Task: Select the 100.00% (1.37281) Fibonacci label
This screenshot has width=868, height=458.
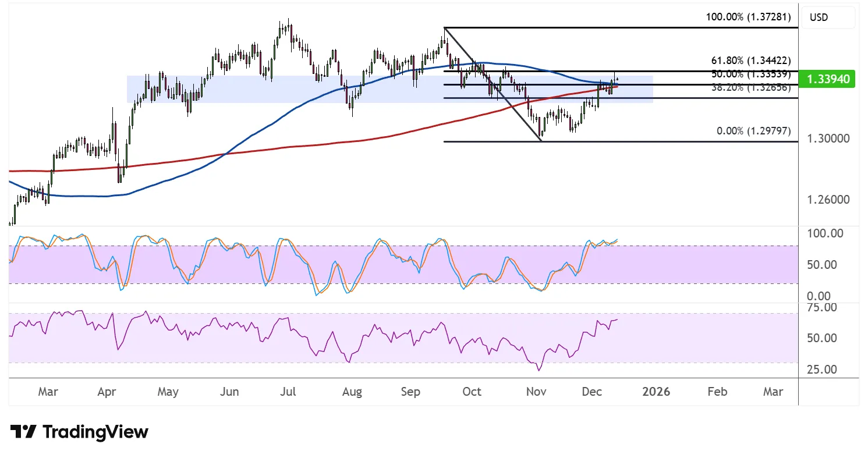Action: point(748,17)
